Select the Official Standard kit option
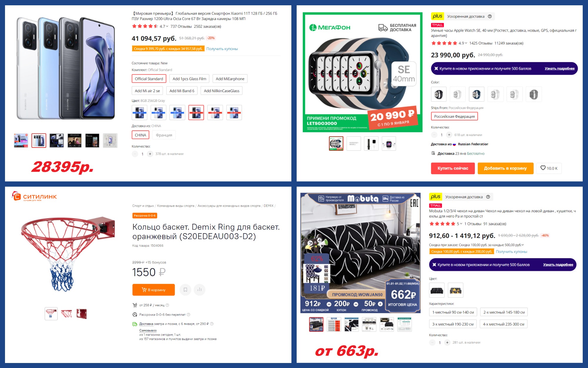The width and height of the screenshot is (588, 368). pos(149,79)
